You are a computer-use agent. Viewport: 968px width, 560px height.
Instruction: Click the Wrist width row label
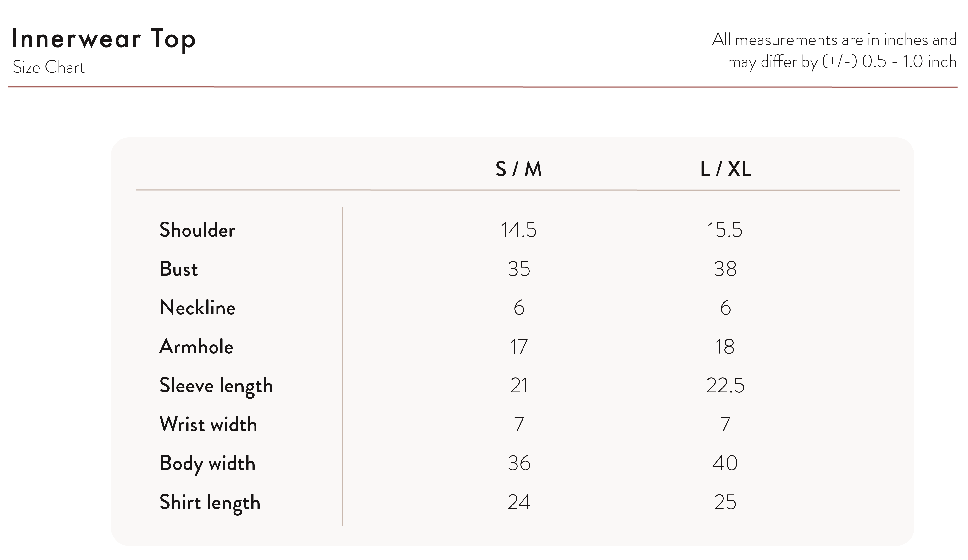[x=208, y=424]
